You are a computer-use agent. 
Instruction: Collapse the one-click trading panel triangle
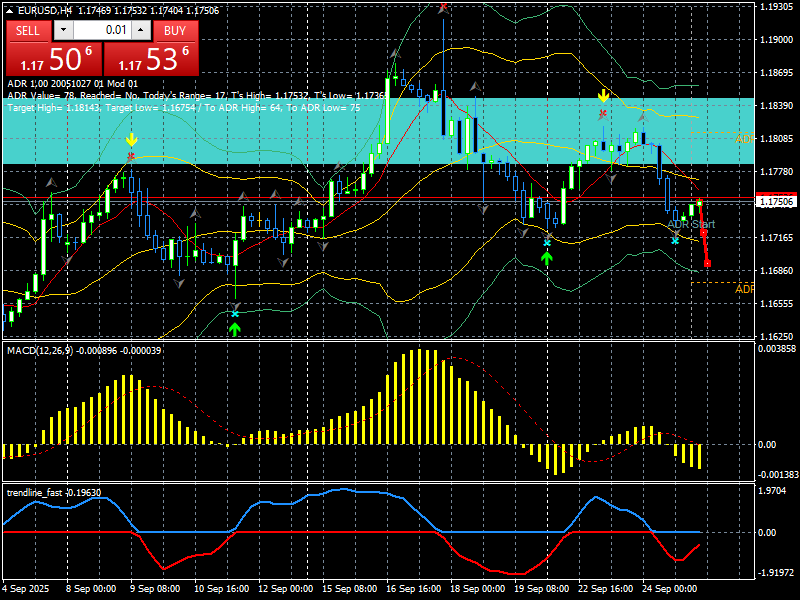[x=10, y=11]
